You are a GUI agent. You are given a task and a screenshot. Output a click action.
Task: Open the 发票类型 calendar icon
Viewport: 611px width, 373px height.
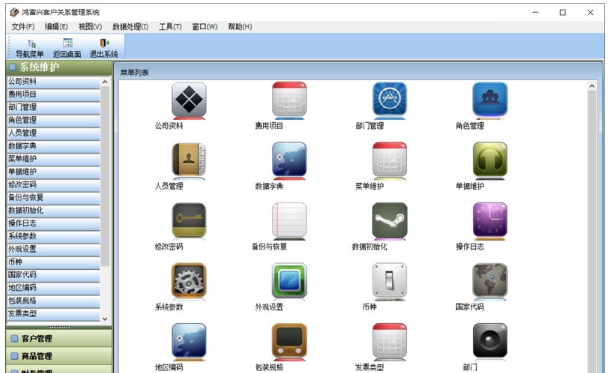389,341
